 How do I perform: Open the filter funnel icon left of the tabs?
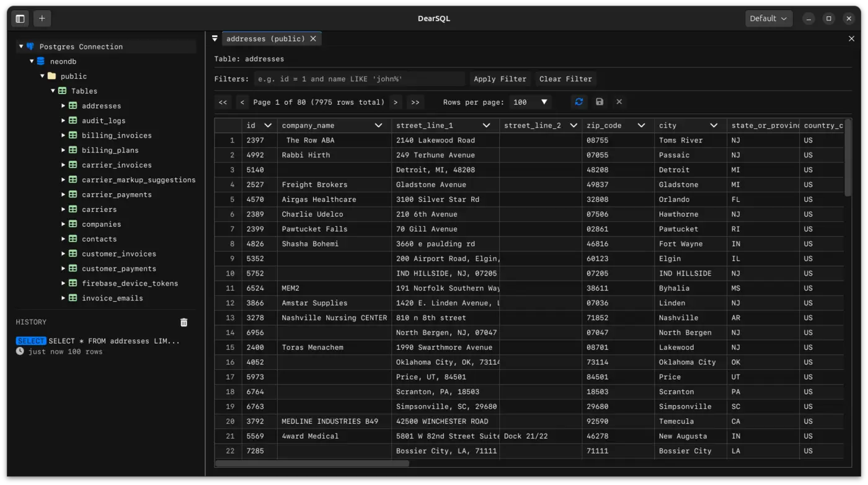[215, 38]
